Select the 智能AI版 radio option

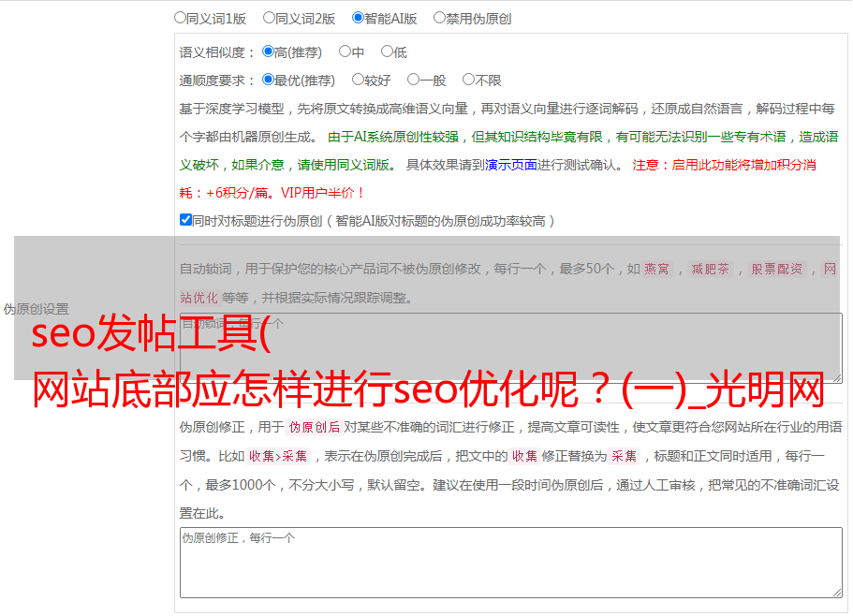358,18
